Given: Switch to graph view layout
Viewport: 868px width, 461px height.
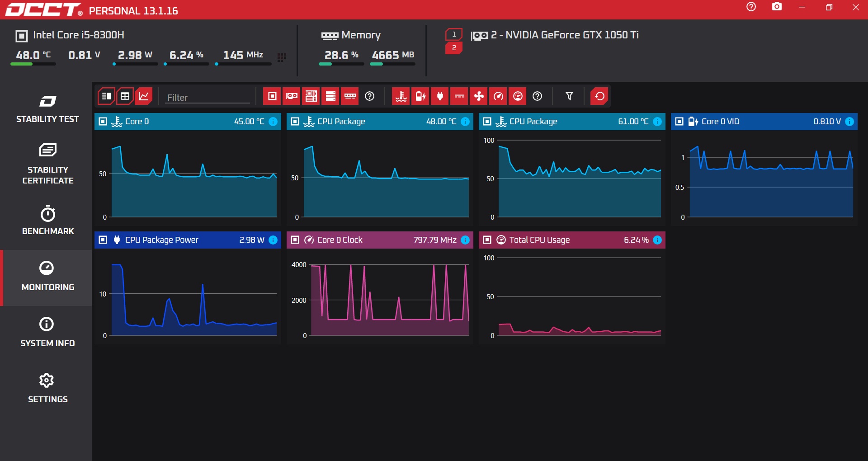Looking at the screenshot, I should (x=144, y=96).
